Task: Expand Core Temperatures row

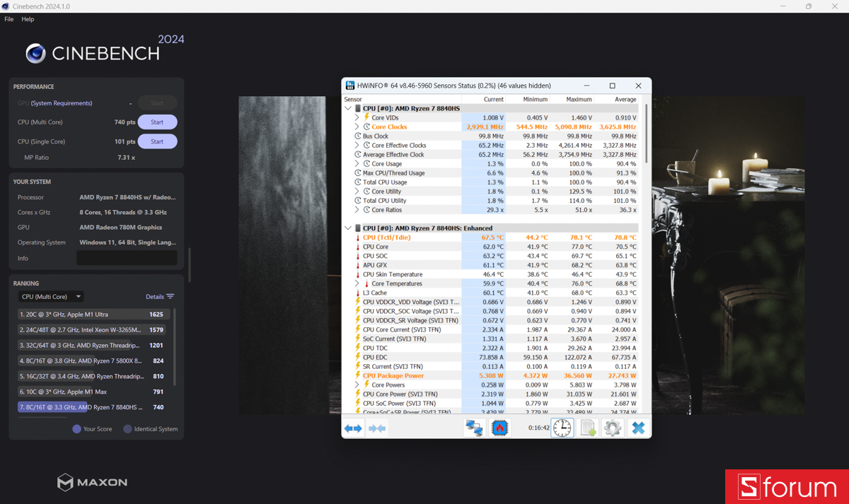Action: click(357, 283)
